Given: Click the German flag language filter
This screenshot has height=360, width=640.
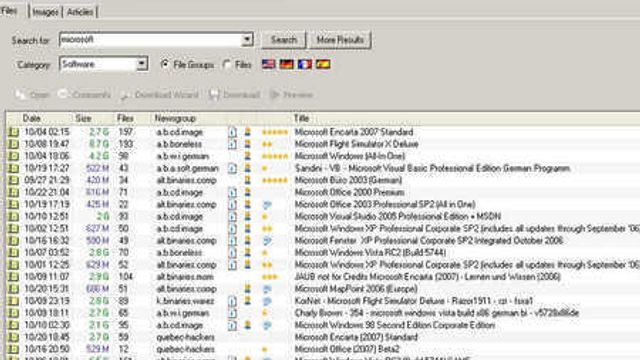Looking at the screenshot, I should (x=287, y=64).
